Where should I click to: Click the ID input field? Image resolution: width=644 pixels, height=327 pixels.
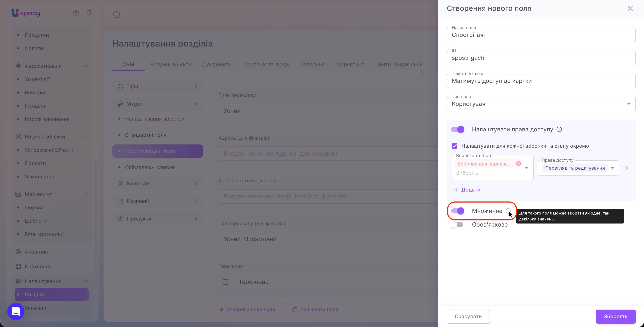click(x=541, y=58)
